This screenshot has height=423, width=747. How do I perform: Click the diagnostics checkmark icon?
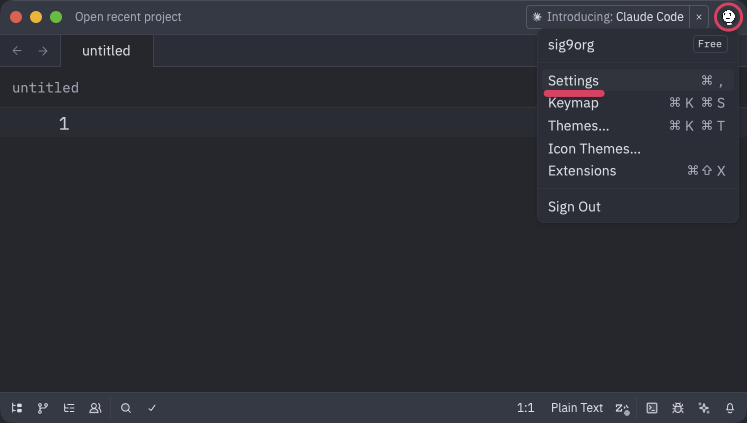pyautogui.click(x=152, y=408)
